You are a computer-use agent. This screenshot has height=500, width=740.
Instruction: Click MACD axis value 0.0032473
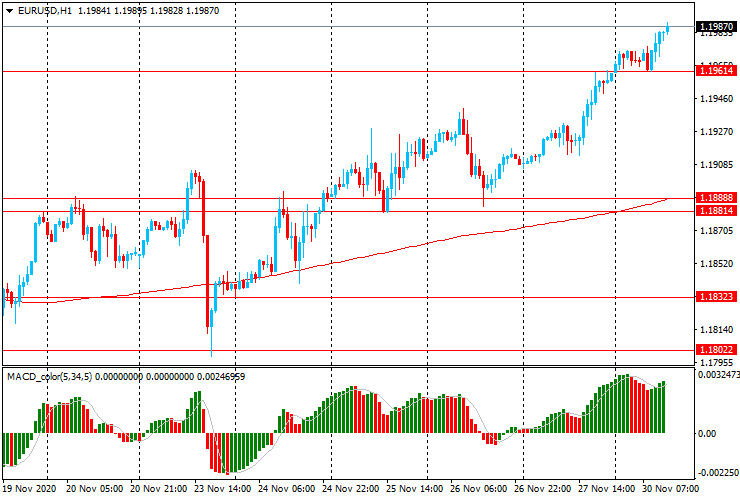pos(718,375)
